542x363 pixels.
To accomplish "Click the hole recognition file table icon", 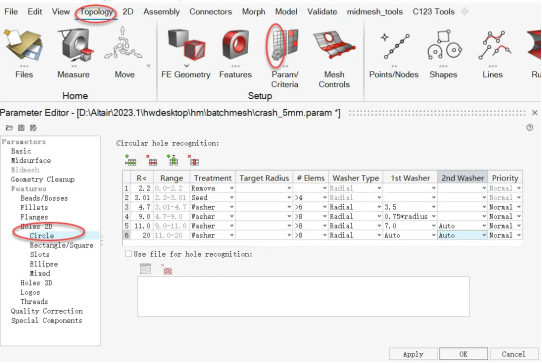I will pyautogui.click(x=145, y=269).
